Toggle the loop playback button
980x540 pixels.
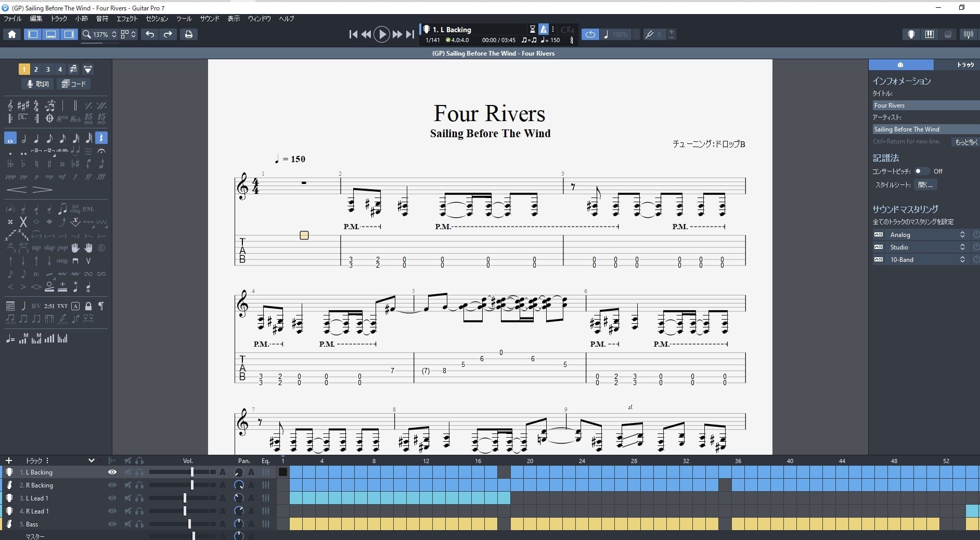tap(590, 34)
